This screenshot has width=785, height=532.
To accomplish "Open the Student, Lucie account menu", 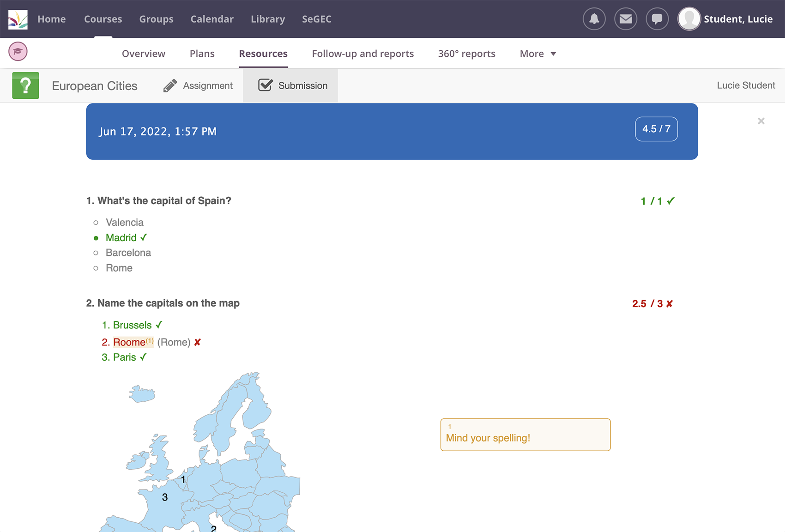I will (x=737, y=19).
